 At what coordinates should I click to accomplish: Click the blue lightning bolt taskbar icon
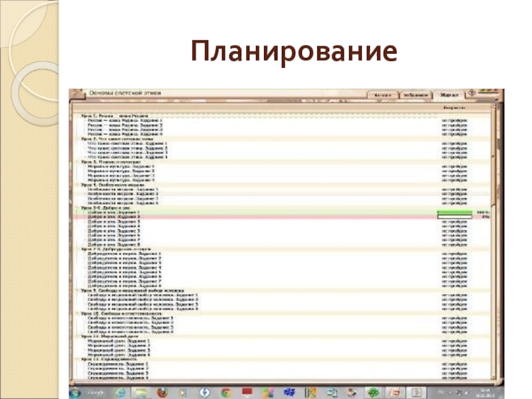tap(204, 392)
